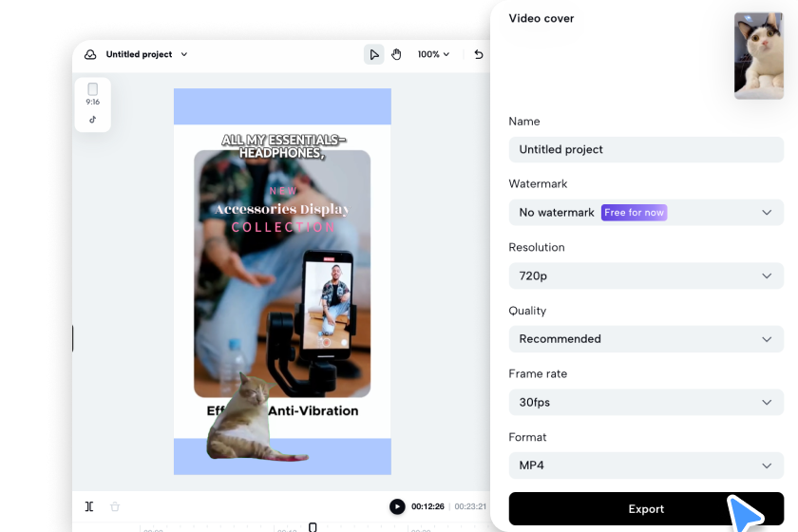798x532 pixels.
Task: Open the Resolution 720p dropdown
Action: coord(646,275)
